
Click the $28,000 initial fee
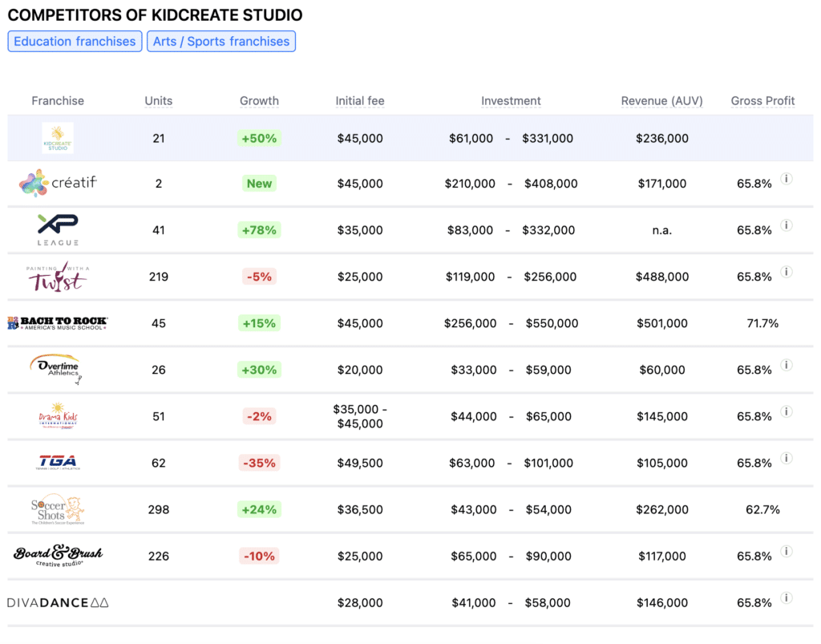pyautogui.click(x=360, y=602)
